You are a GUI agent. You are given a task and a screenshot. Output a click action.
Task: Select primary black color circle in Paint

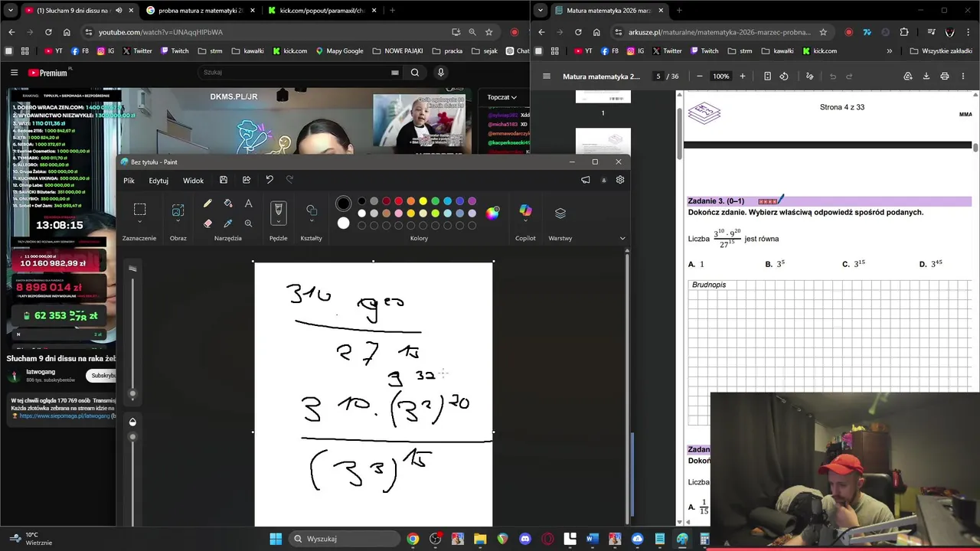pyautogui.click(x=343, y=204)
